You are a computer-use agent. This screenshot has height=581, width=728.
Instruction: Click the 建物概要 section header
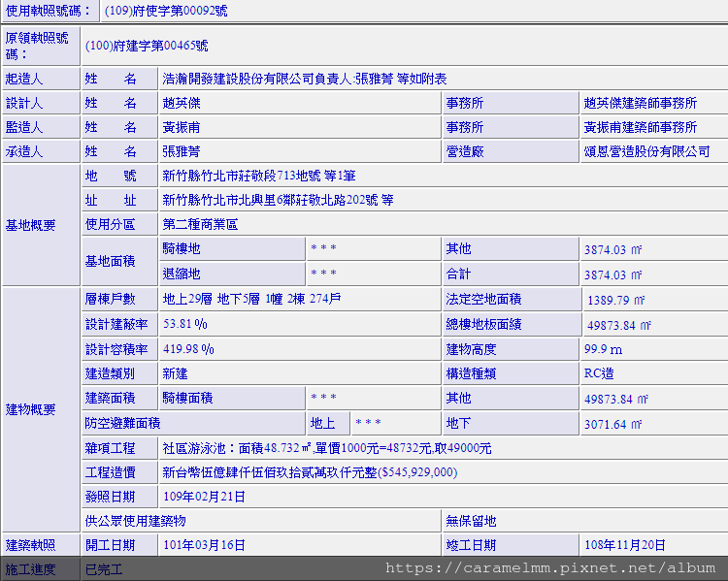(41, 409)
